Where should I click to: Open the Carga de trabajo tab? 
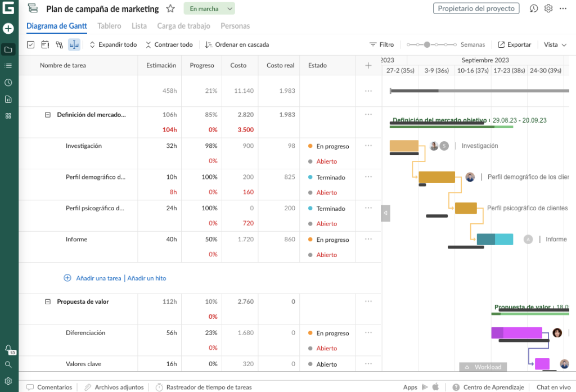[183, 26]
